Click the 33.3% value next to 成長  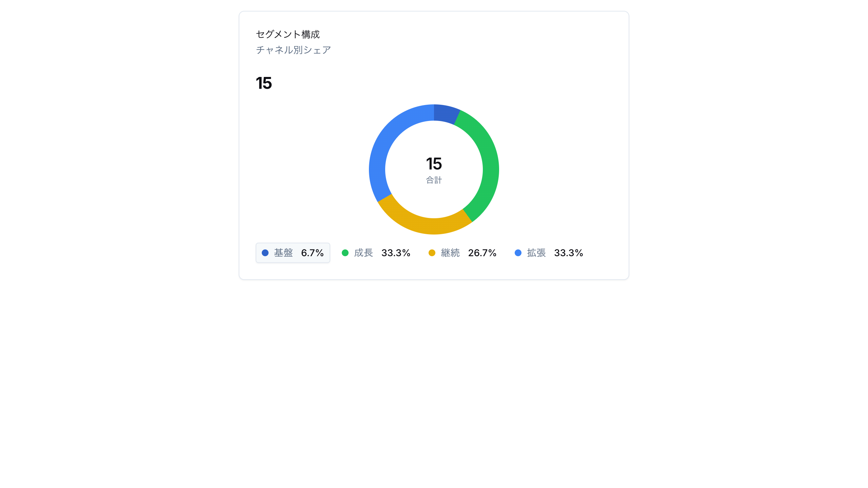point(396,253)
